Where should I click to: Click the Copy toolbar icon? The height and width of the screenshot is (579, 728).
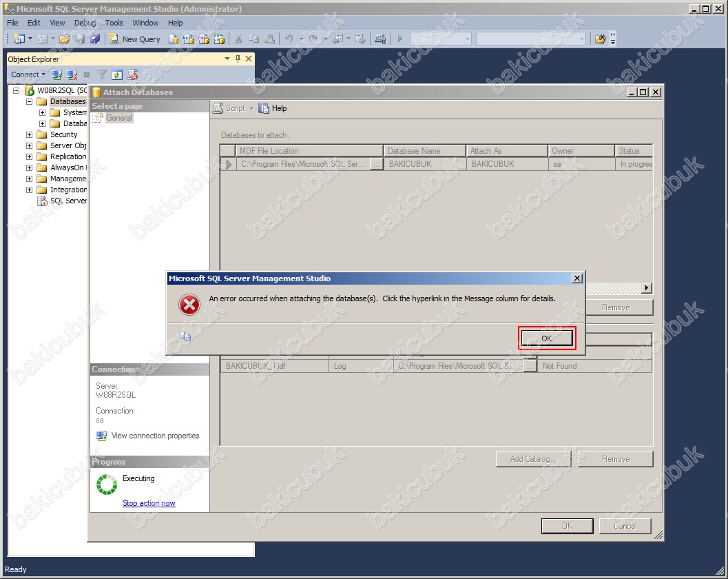tap(254, 39)
